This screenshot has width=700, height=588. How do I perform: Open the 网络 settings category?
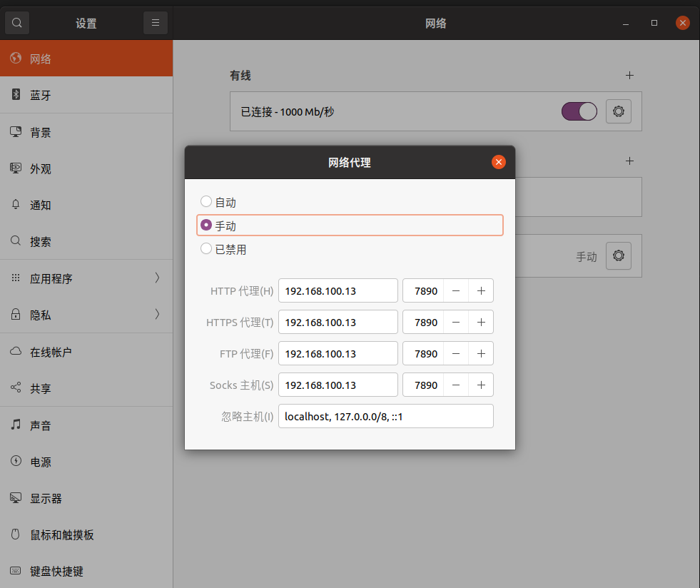[86, 58]
